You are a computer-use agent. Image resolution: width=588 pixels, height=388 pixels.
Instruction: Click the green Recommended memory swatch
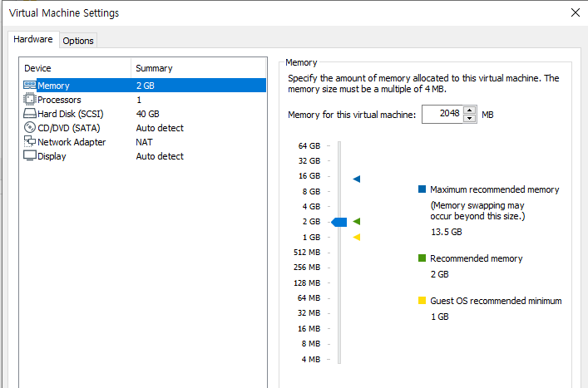pos(422,258)
